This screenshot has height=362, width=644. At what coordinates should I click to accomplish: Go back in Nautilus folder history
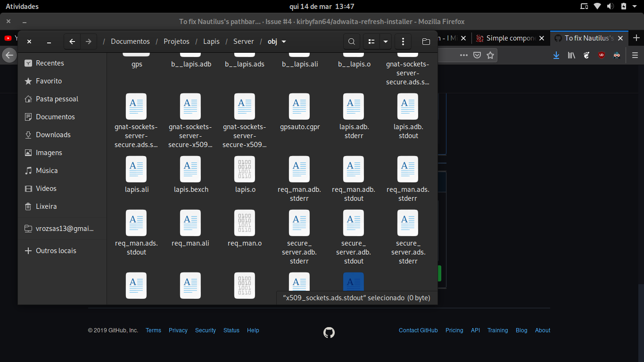pyautogui.click(x=72, y=41)
